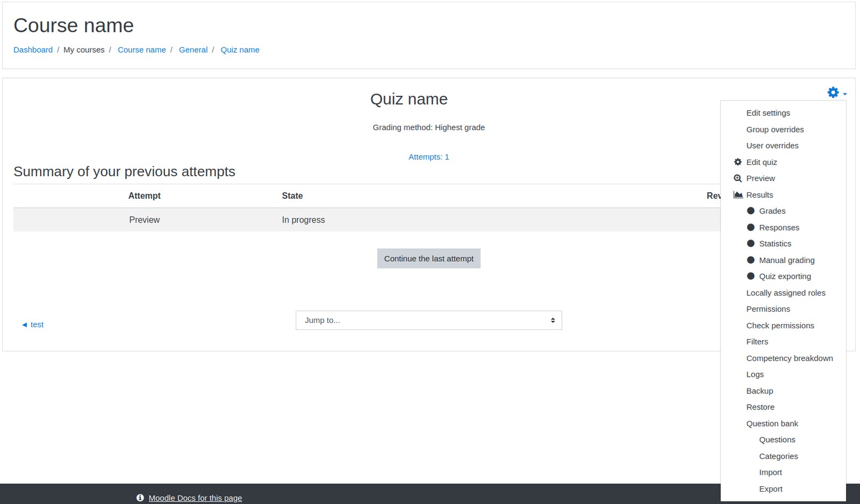Click the Attempts: 1 link

pyautogui.click(x=428, y=157)
